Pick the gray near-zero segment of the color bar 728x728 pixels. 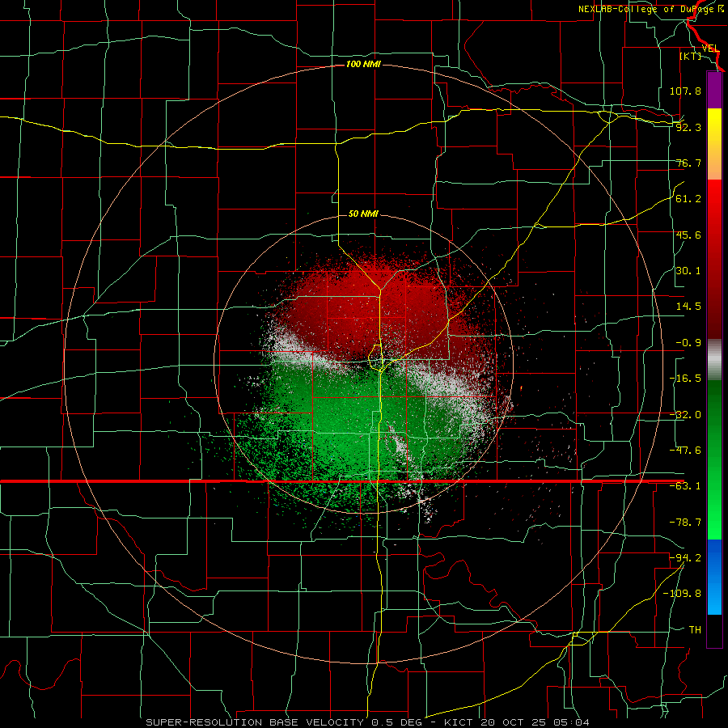[714, 360]
